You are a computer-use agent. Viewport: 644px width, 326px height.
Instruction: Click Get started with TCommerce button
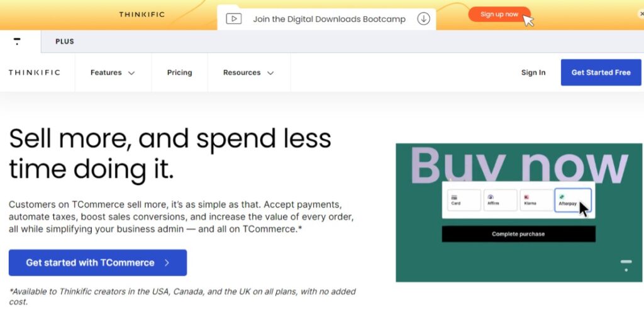tap(97, 262)
